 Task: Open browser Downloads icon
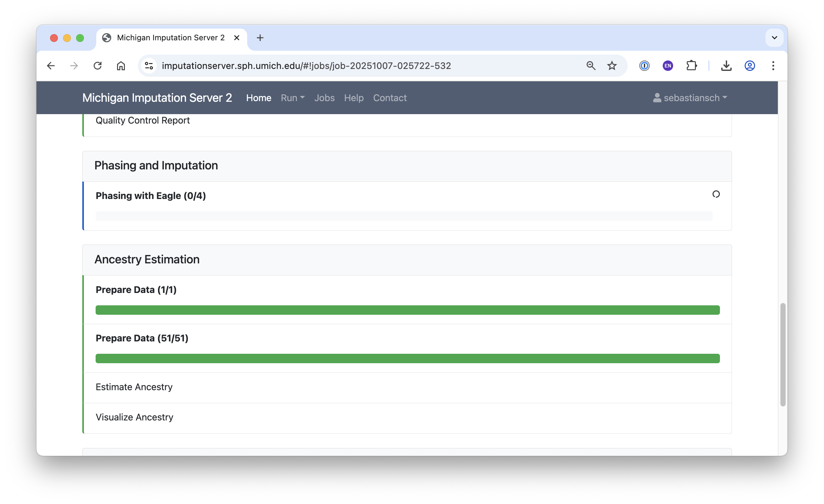pos(726,66)
